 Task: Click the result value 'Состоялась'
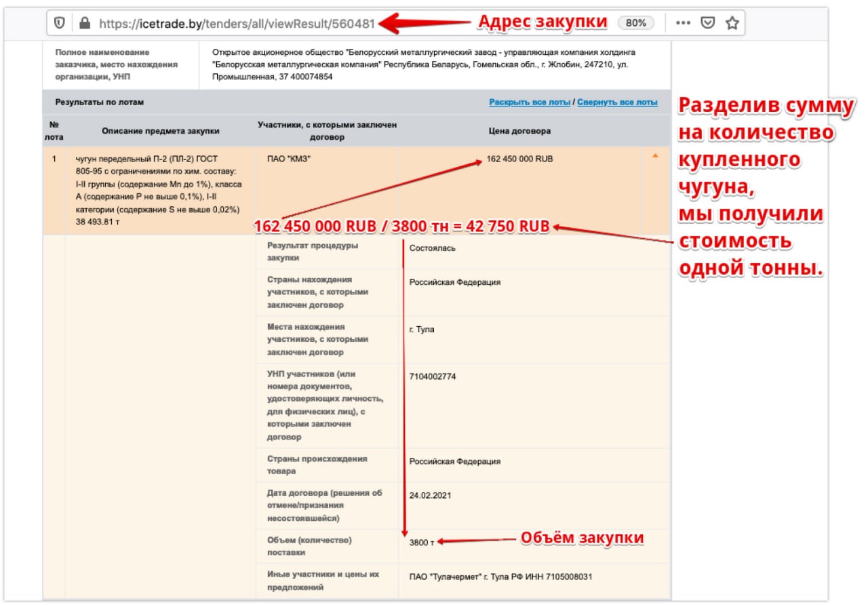(433, 248)
